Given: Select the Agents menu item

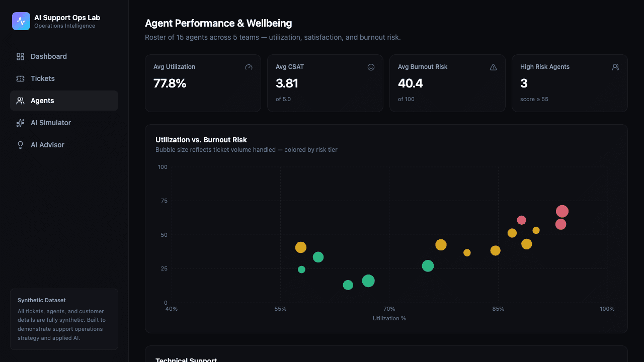Looking at the screenshot, I should point(64,101).
